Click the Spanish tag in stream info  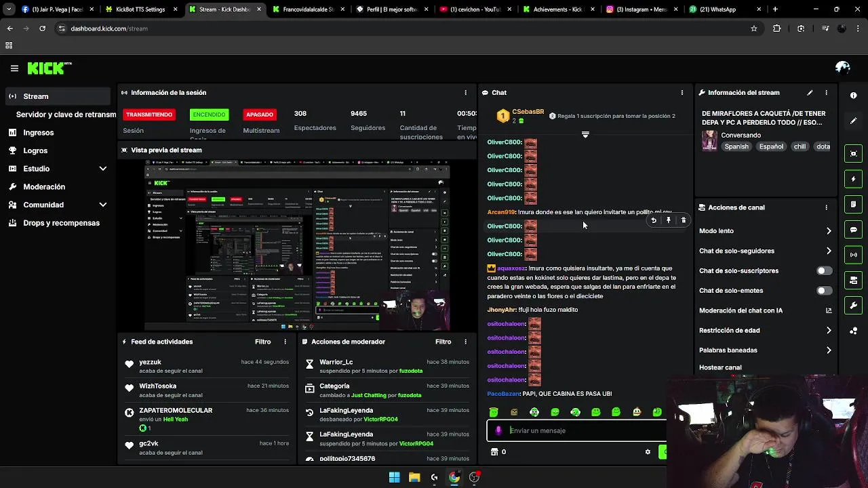pyautogui.click(x=736, y=146)
